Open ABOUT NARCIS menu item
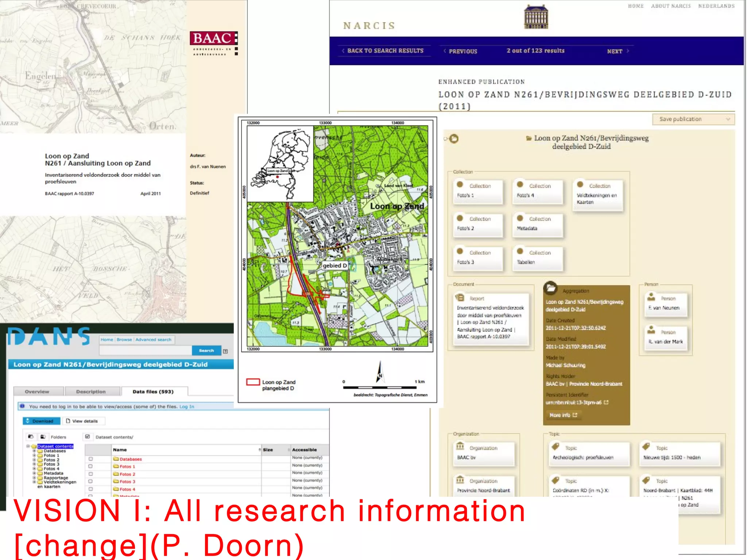The height and width of the screenshot is (560, 747). [671, 6]
